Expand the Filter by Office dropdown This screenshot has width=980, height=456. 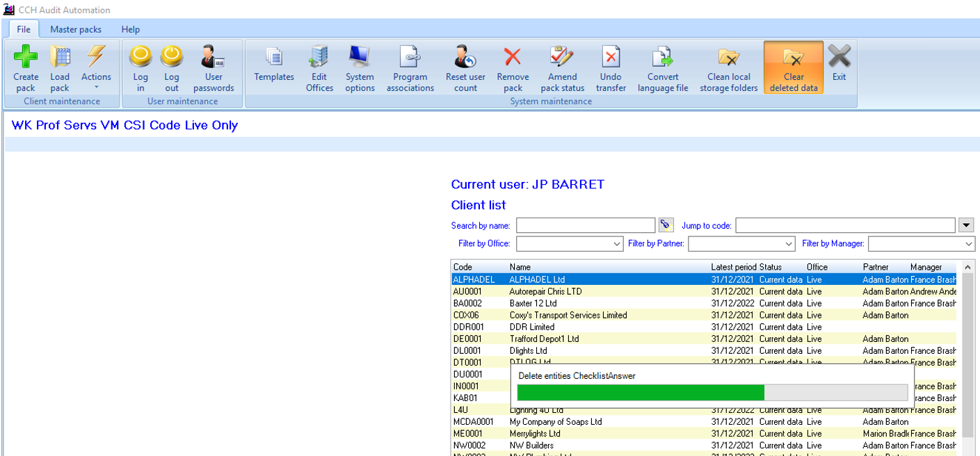(x=618, y=244)
